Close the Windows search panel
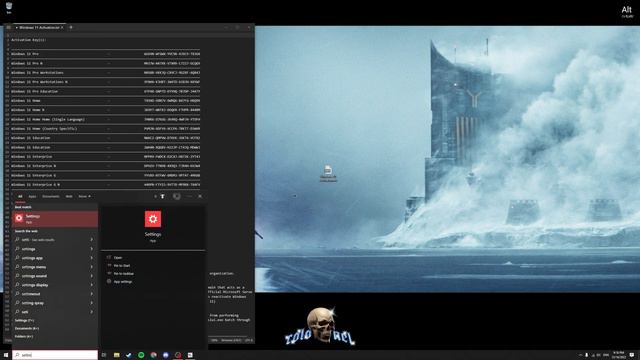This screenshot has width=640, height=360. pos(200,196)
